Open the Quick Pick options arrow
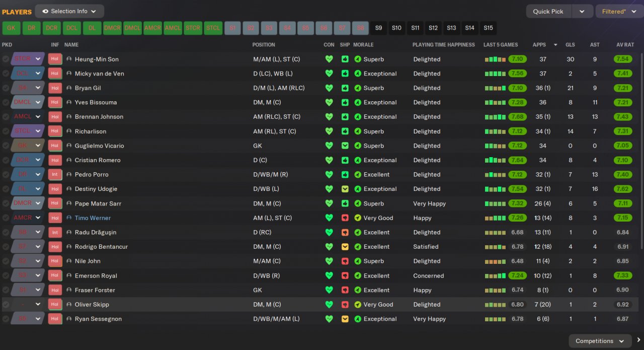The width and height of the screenshot is (644, 350). 582,12
